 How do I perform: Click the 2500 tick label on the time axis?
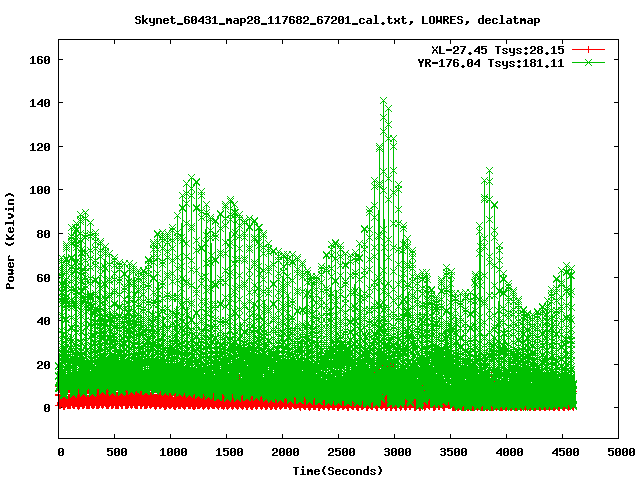[339, 452]
